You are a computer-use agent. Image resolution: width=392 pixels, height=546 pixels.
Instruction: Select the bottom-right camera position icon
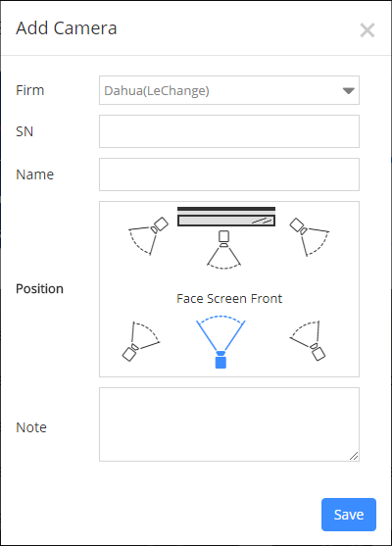[308, 340]
